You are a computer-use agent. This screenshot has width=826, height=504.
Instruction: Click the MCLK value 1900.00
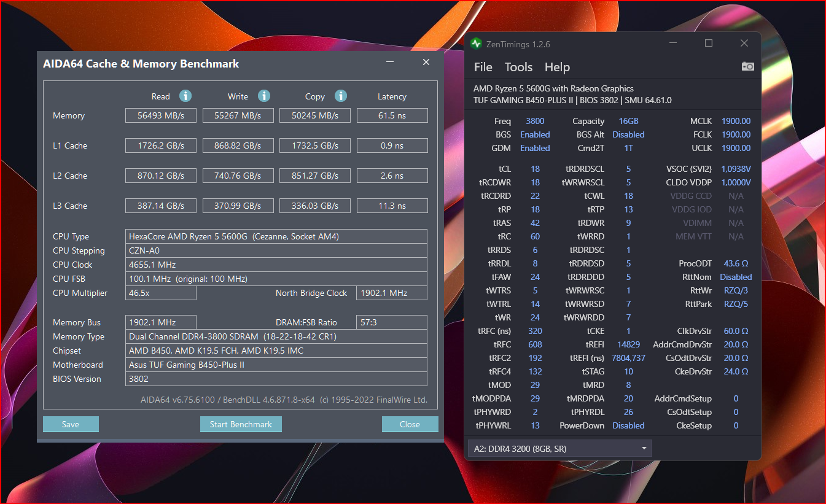(x=736, y=121)
